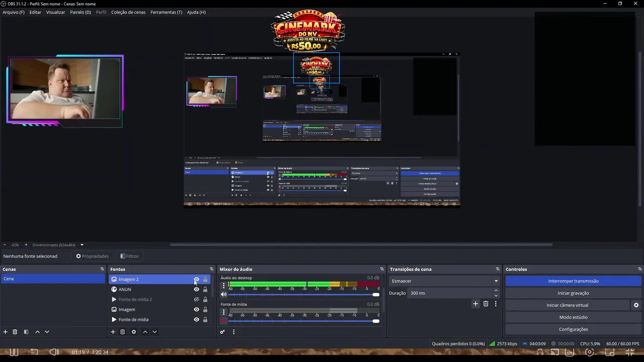Mute Áudio do desktop speaker
This screenshot has width=644, height=362.
click(x=224, y=295)
